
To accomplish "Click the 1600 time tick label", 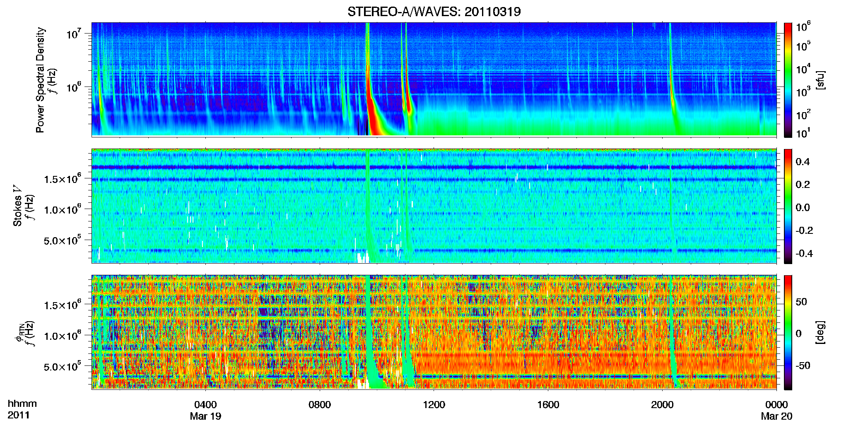I will (548, 405).
